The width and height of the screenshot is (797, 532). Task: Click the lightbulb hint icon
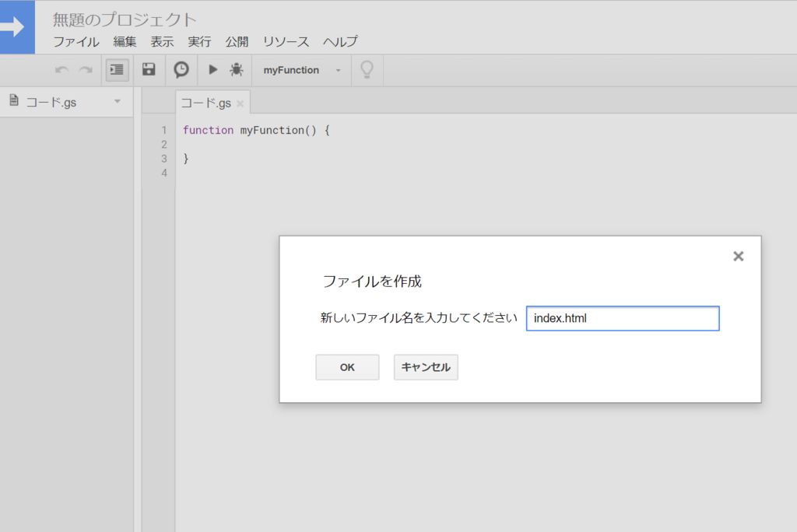(367, 70)
